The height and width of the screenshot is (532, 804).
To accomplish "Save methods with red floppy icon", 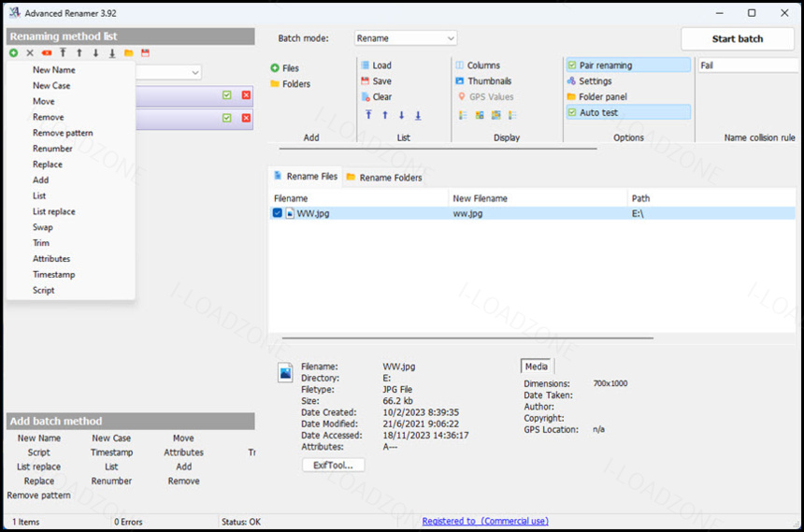I will pyautogui.click(x=146, y=53).
